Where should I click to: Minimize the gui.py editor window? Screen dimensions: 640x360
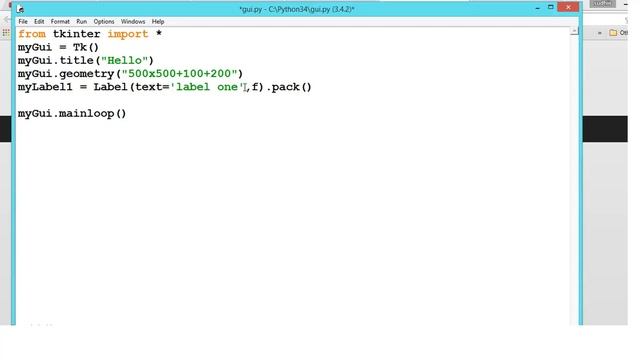[x=538, y=8]
